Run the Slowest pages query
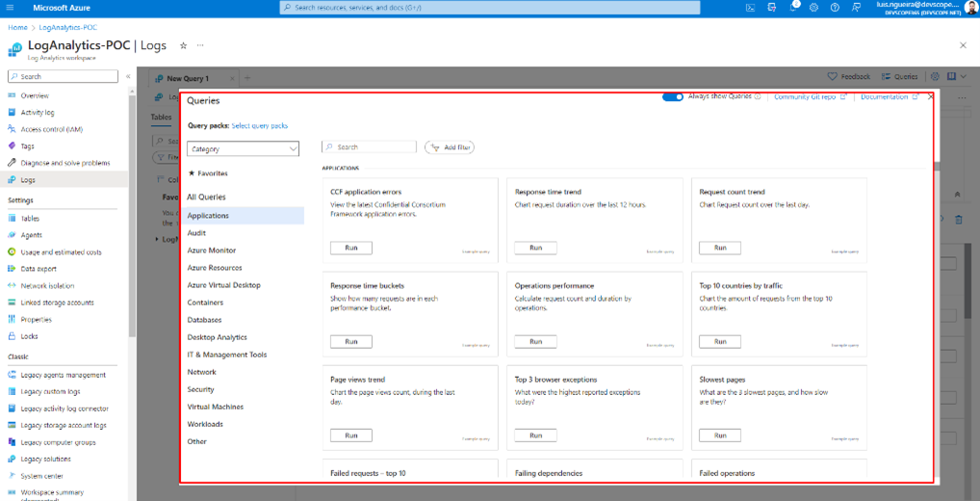980x501 pixels. coord(720,435)
